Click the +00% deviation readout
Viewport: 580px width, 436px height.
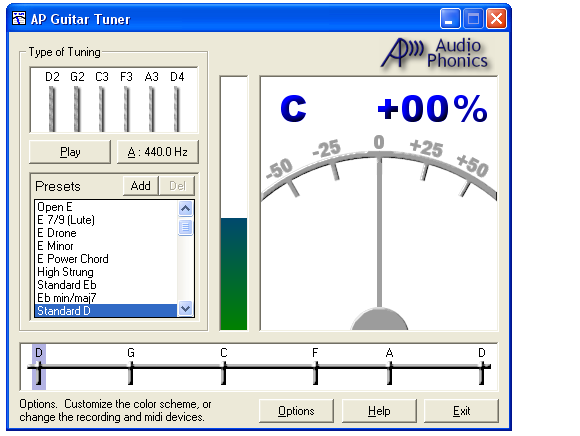point(432,108)
